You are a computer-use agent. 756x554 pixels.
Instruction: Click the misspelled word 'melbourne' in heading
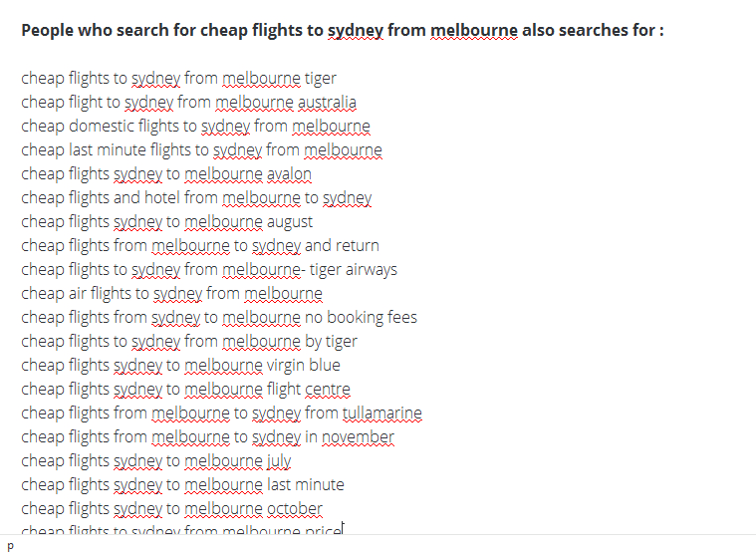[474, 30]
